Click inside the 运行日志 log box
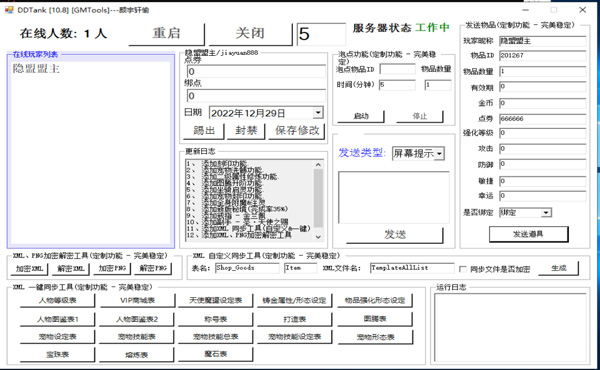Viewport: 600px width, 370px height. (510, 327)
